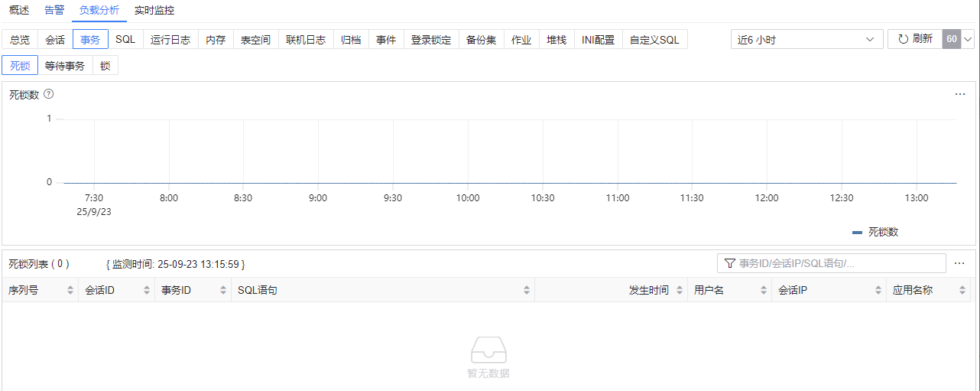This screenshot has height=391, width=980.
Task: Switch to the 概述 tab
Action: tap(19, 11)
